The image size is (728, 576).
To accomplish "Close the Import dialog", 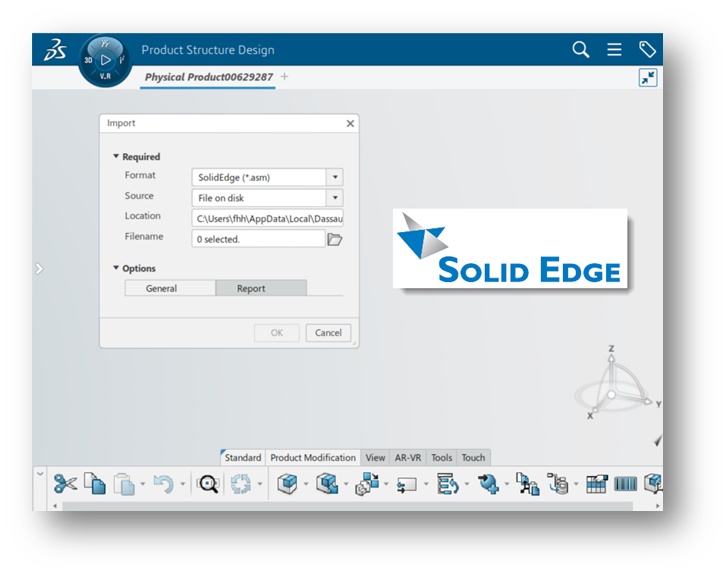I will [x=350, y=123].
